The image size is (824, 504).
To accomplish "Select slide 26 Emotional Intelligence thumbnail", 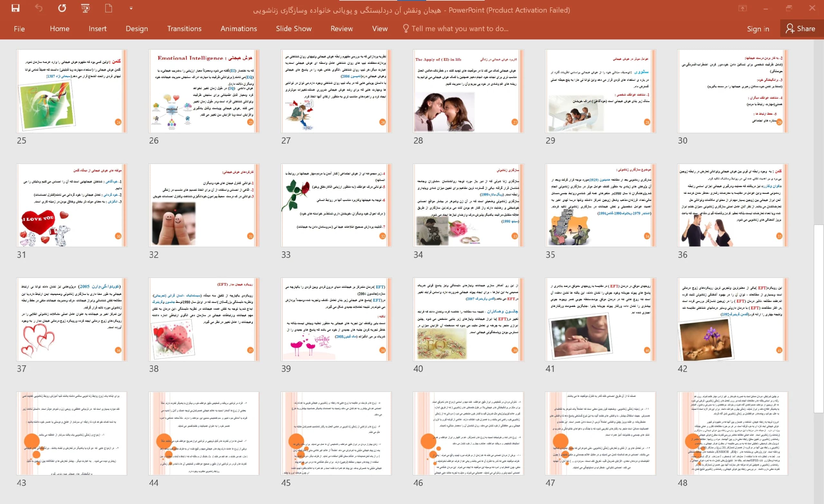I will pyautogui.click(x=204, y=91).
